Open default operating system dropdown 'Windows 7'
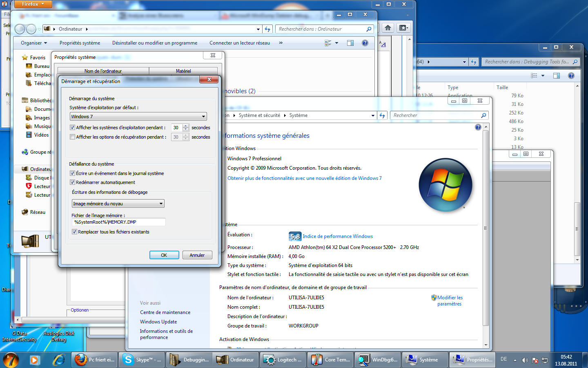The height and width of the screenshot is (368, 588). [x=138, y=117]
